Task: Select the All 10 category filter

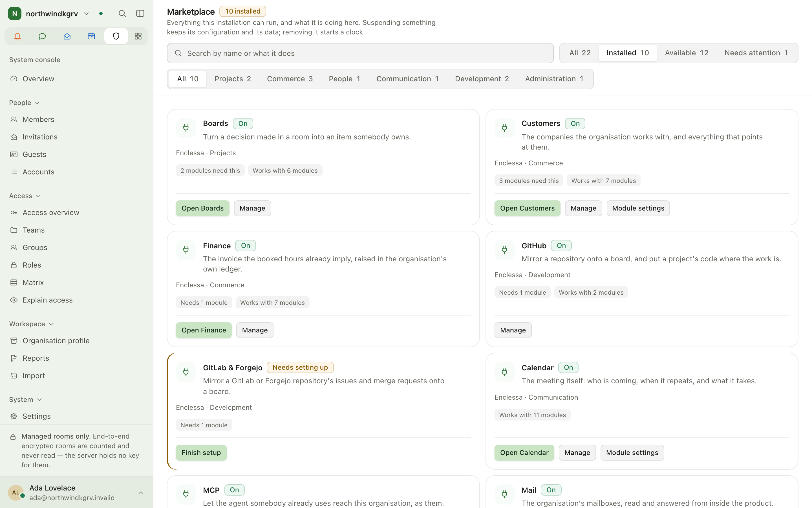Action: click(187, 79)
